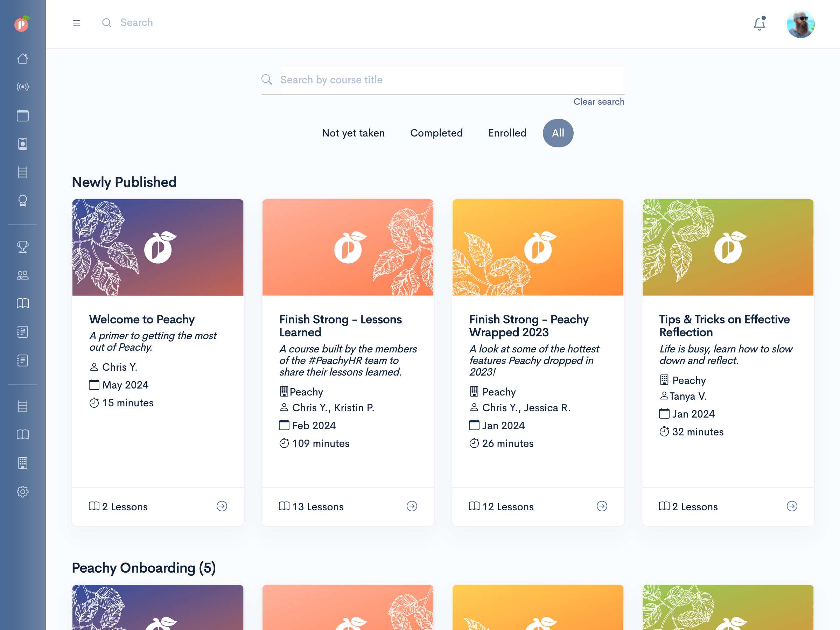Open the lower stacked list icon in sidebar
Screen dimensions: 840x630
[23, 406]
